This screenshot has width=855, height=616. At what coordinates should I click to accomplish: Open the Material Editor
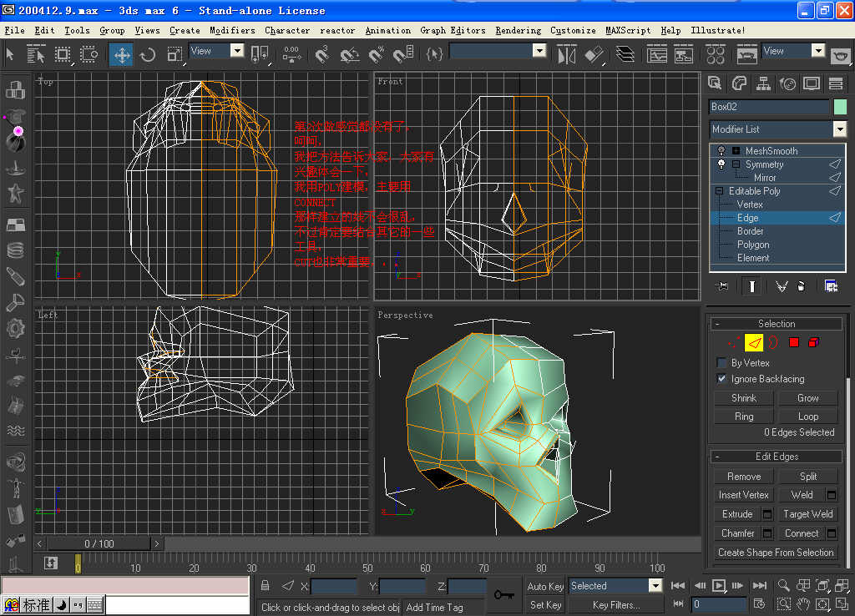716,55
